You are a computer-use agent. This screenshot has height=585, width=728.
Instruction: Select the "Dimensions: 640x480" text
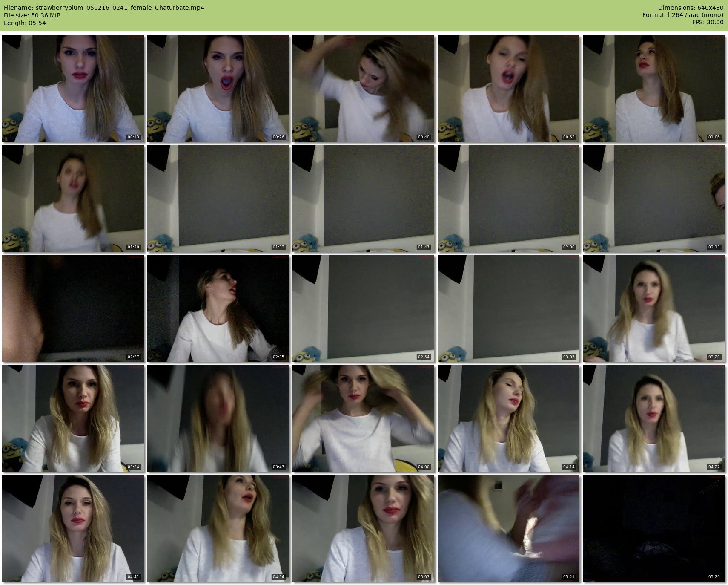click(691, 8)
